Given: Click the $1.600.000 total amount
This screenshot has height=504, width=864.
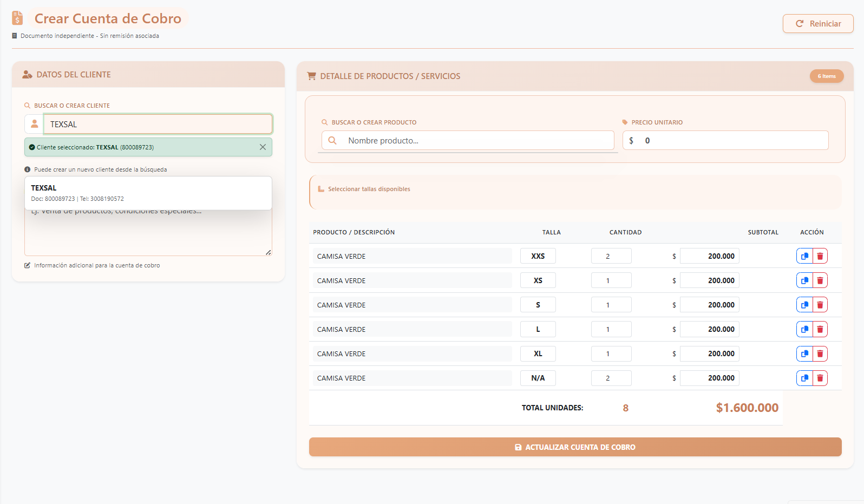Looking at the screenshot, I should [747, 408].
